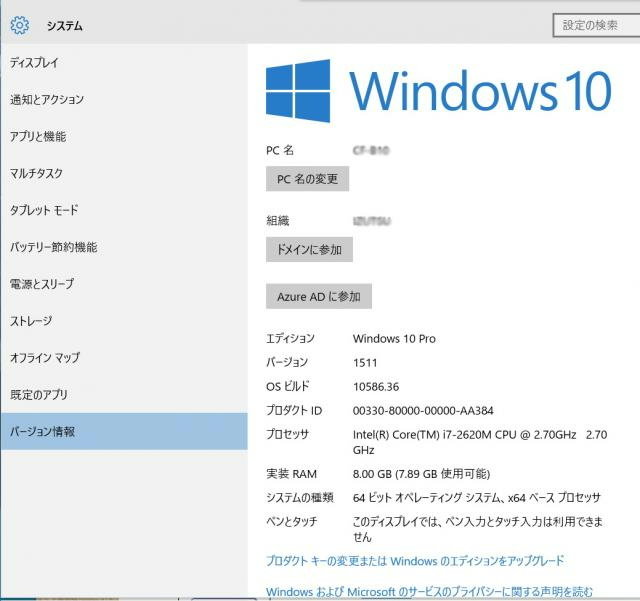
Task: Open the ディスプレイ settings page
Action: coord(35,62)
